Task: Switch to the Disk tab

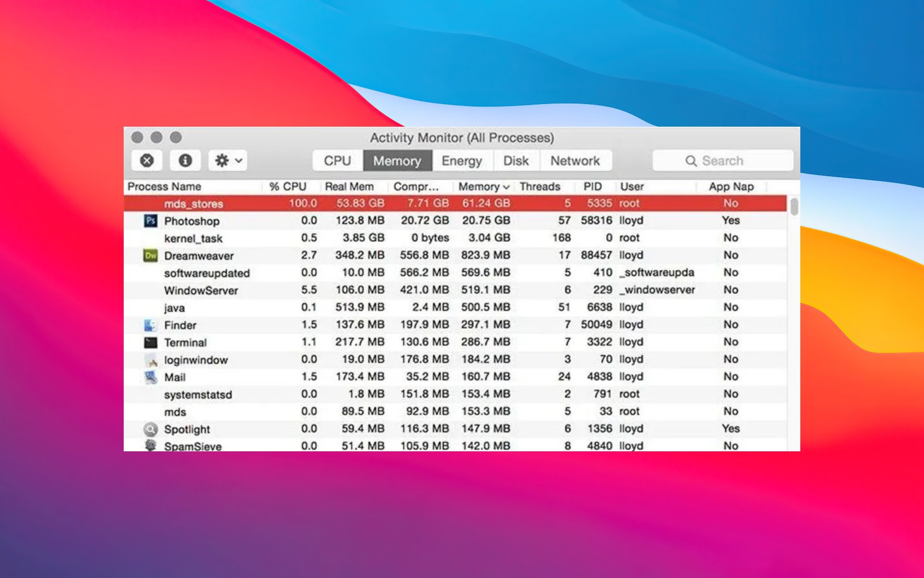Action: click(x=516, y=160)
